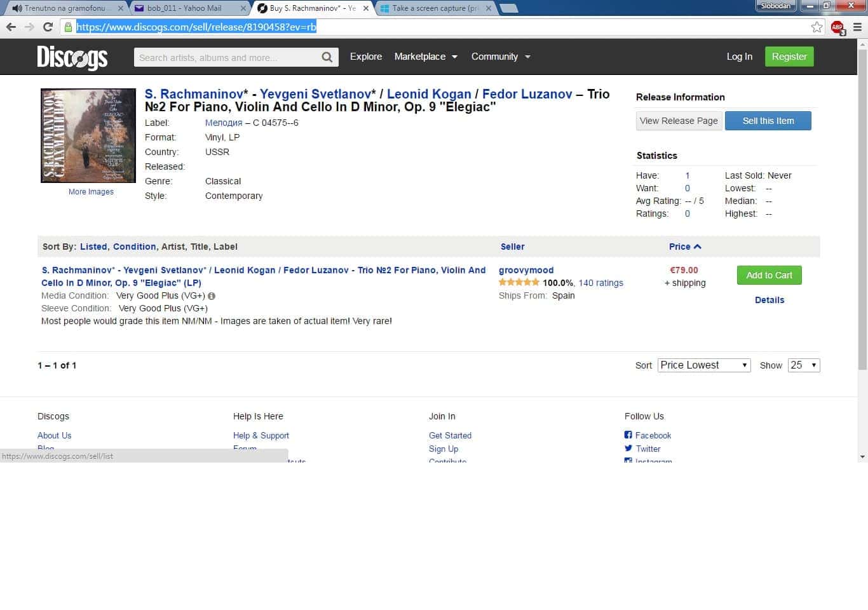Viewport: 868px width, 610px height.
Task: Close the Yahoo Mail tab
Action: 243,8
